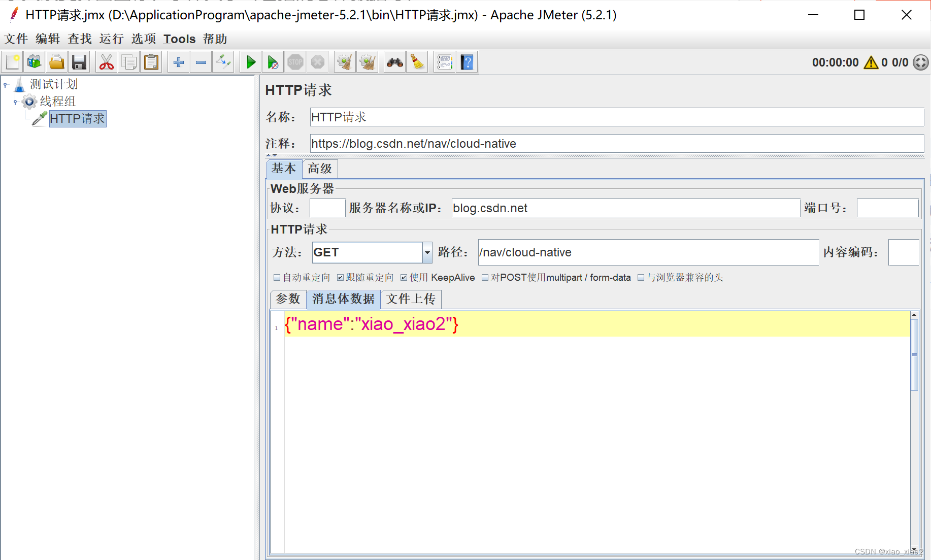Click the body editor scroll up arrow
Viewport: 931px width, 560px height.
(914, 315)
